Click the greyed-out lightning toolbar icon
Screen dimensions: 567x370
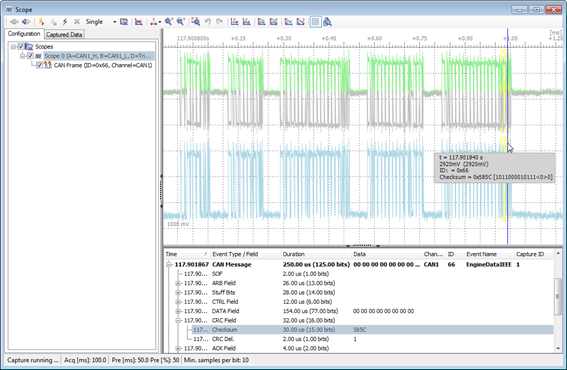[x=54, y=22]
